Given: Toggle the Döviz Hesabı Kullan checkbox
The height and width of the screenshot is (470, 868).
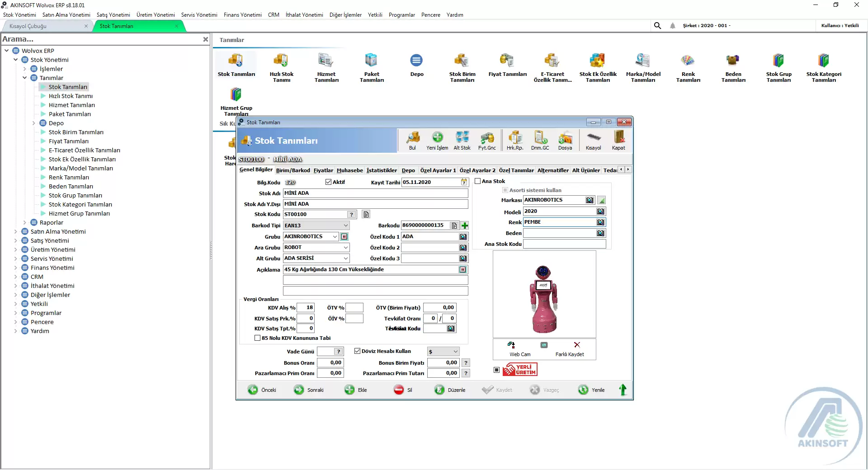Looking at the screenshot, I should (358, 351).
